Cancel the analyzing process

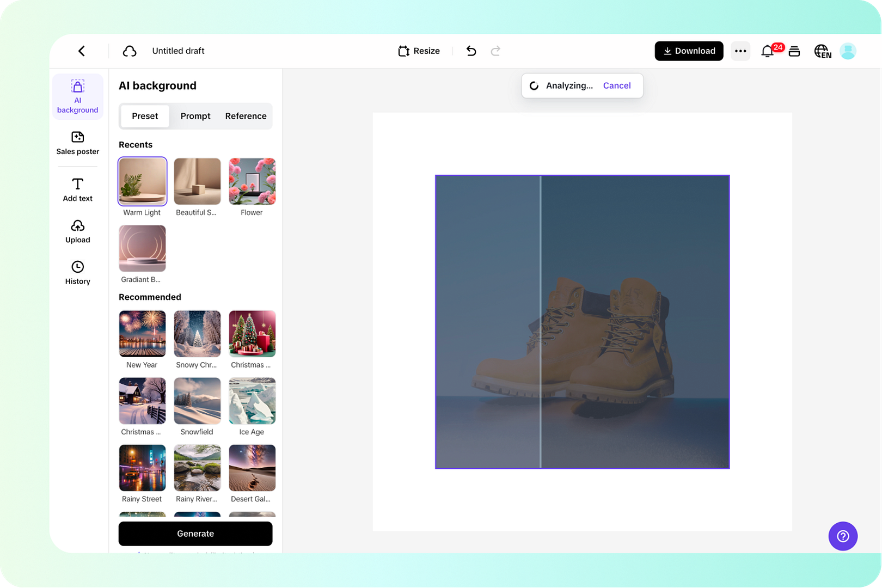click(x=617, y=85)
